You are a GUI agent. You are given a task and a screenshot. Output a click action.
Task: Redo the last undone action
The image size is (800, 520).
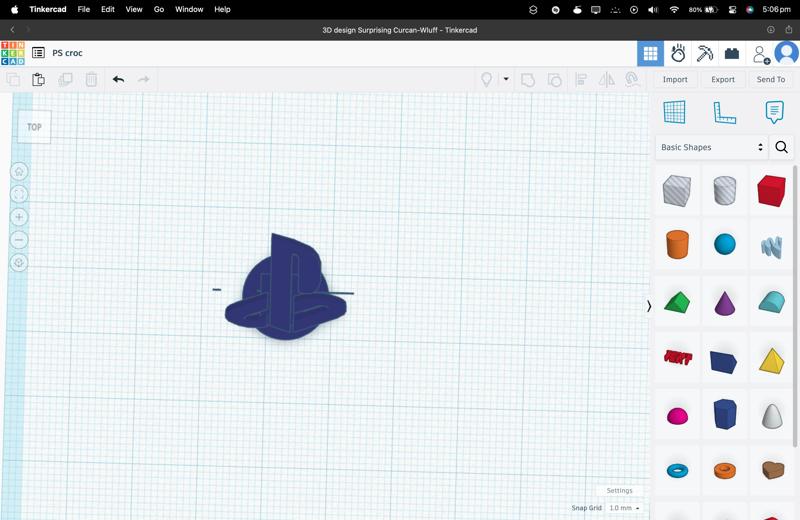[144, 80]
